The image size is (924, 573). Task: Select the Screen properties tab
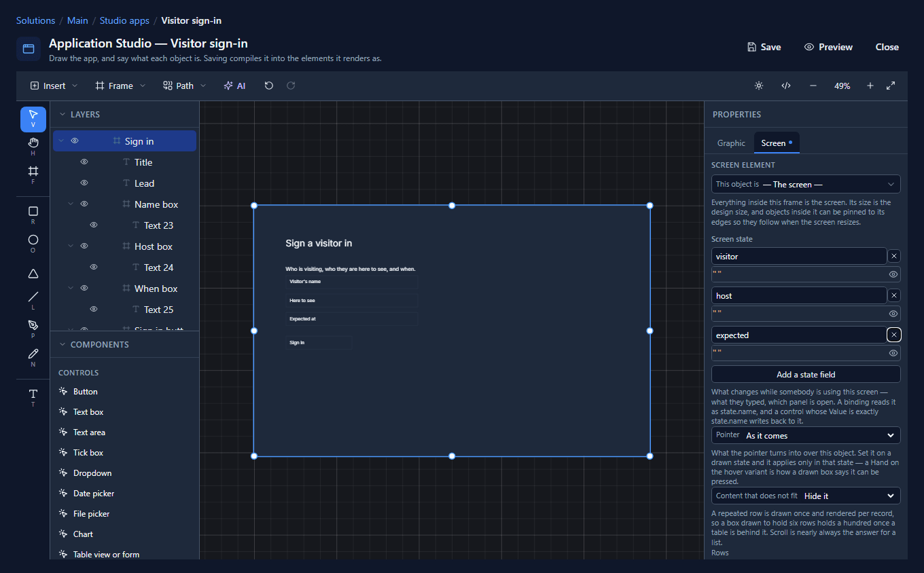point(777,143)
